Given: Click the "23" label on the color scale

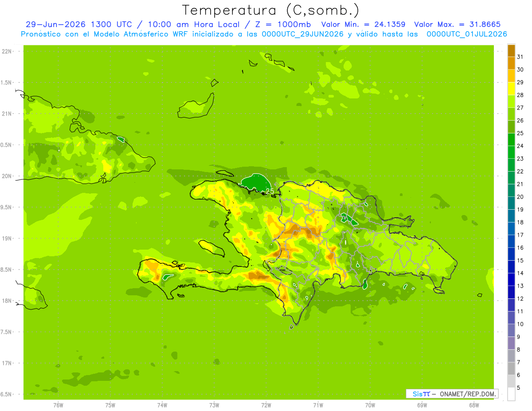Looking at the screenshot, I should point(521,159).
